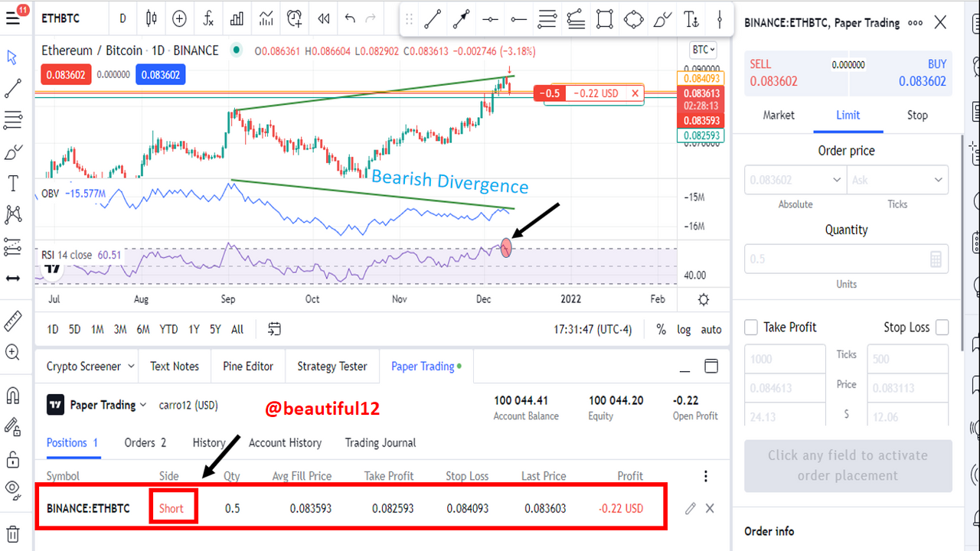Viewport: 980px width, 551px height.
Task: Select the anchored text tool
Action: 691,19
